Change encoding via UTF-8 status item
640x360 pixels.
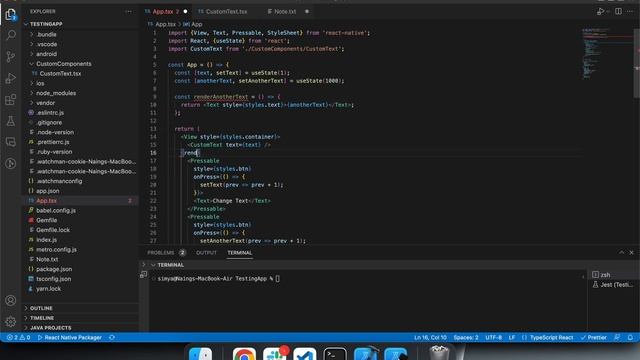pyautogui.click(x=493, y=338)
